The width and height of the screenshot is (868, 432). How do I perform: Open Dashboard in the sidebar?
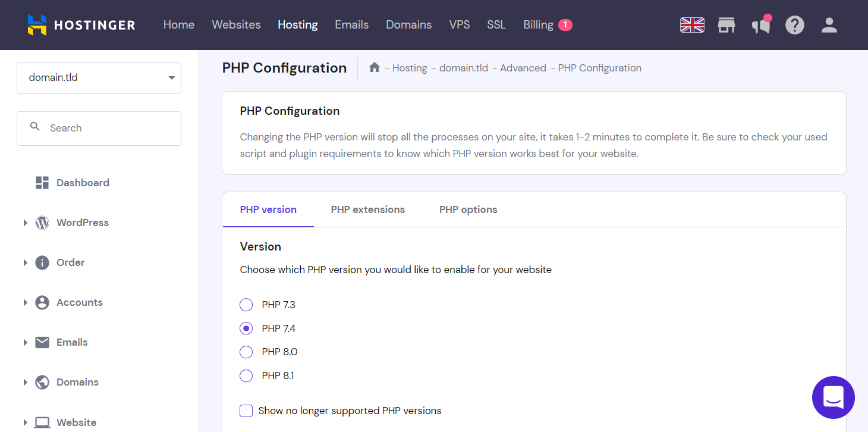tap(83, 183)
